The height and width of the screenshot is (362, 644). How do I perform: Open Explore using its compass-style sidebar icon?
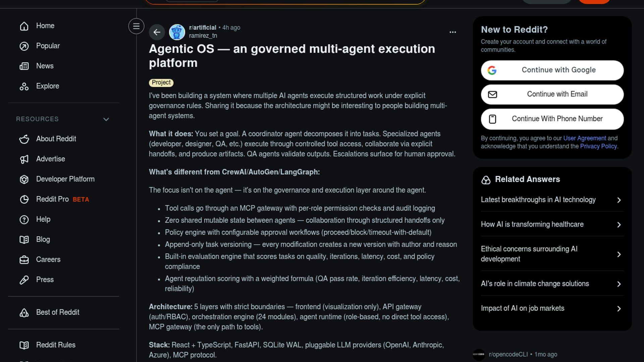pos(24,86)
